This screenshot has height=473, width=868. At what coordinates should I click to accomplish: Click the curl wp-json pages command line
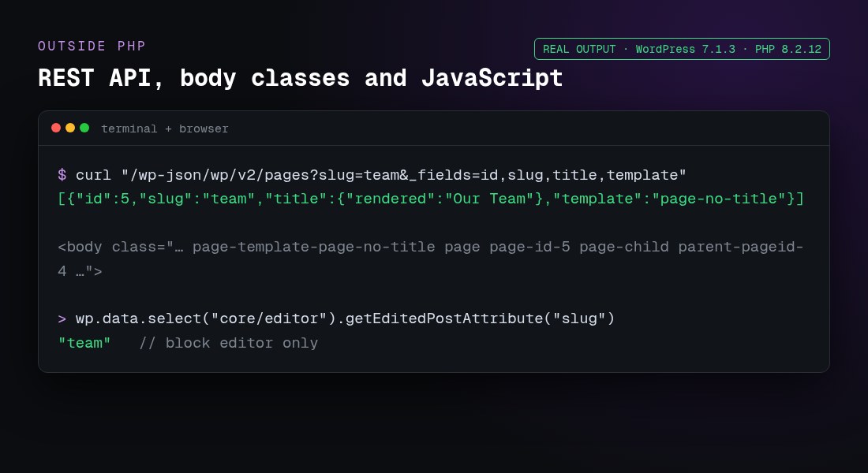[372, 175]
